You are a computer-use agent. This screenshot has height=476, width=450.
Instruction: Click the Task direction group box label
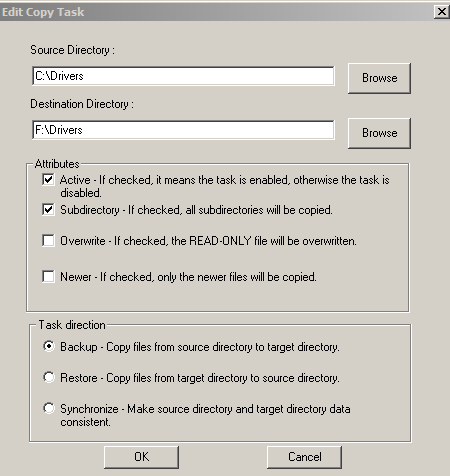pyautogui.click(x=72, y=325)
